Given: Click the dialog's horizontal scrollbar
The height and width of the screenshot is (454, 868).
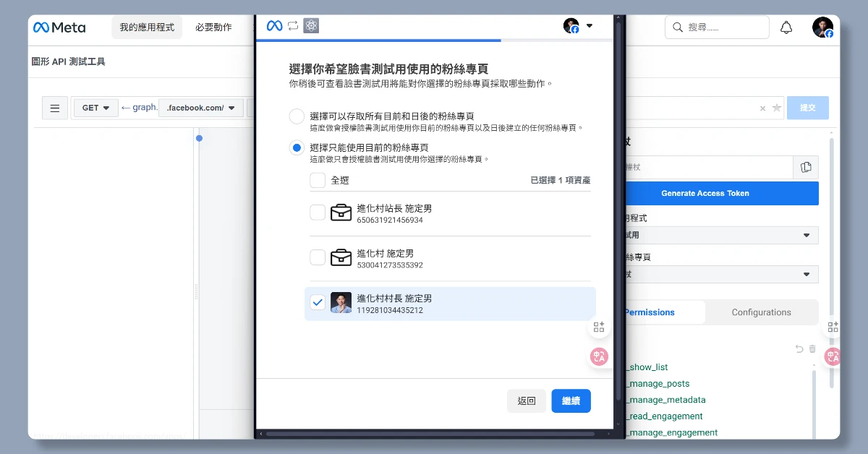Looking at the screenshot, I should [430, 434].
